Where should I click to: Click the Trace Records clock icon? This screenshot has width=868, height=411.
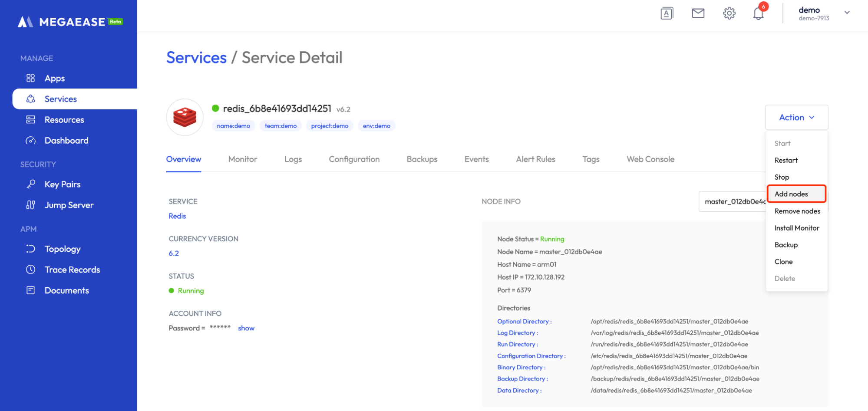click(x=30, y=270)
